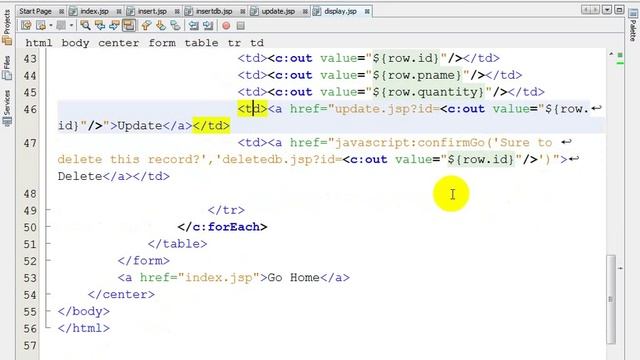Click line number 46 in the gutter
The image size is (640, 360).
click(30, 109)
